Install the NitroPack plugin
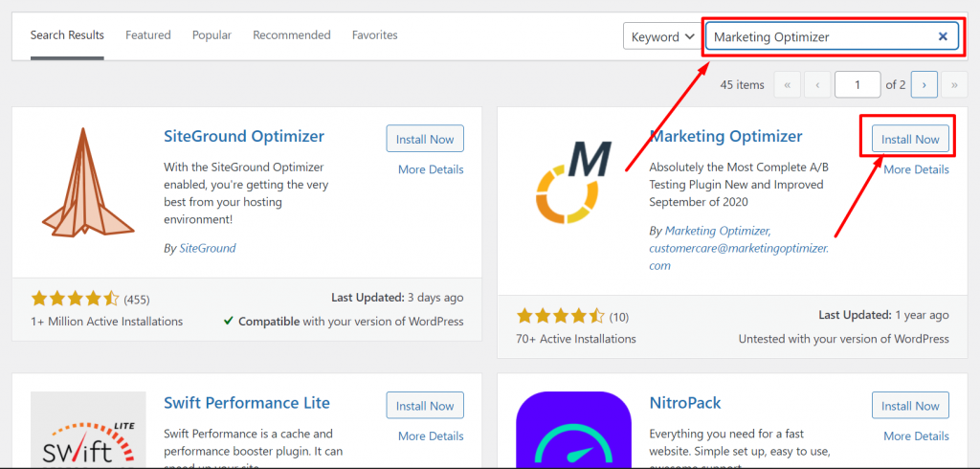This screenshot has height=469, width=980. tap(910, 405)
